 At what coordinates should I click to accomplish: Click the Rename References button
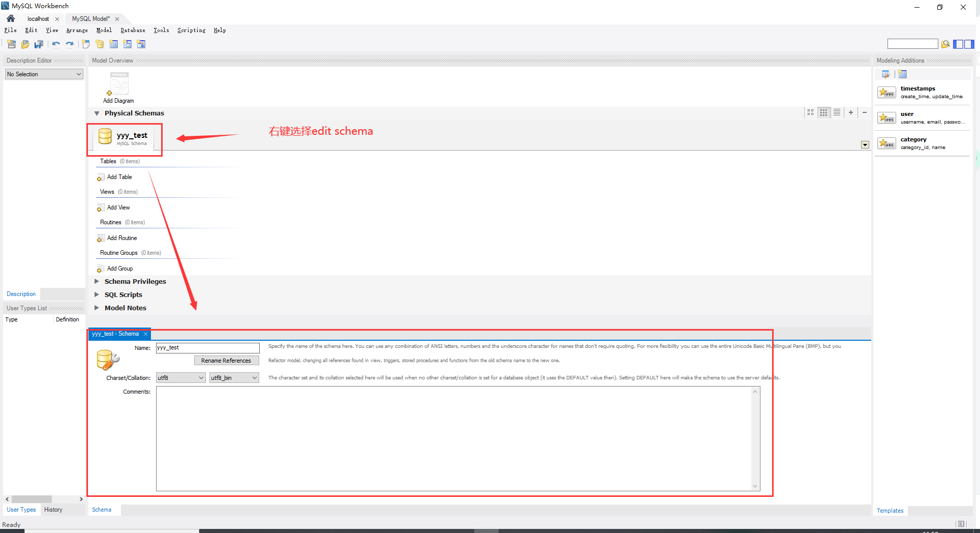coord(226,360)
